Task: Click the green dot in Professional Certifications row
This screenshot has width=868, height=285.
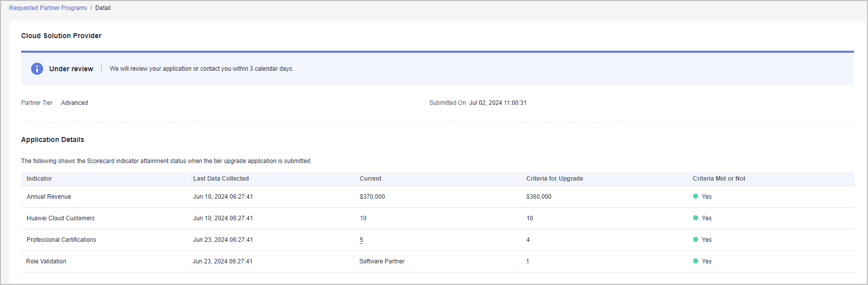Action: tap(696, 239)
